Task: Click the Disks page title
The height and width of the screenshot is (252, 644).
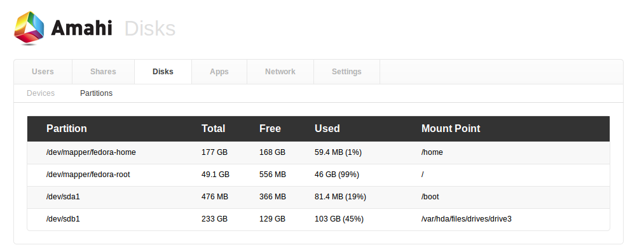Action: click(150, 29)
